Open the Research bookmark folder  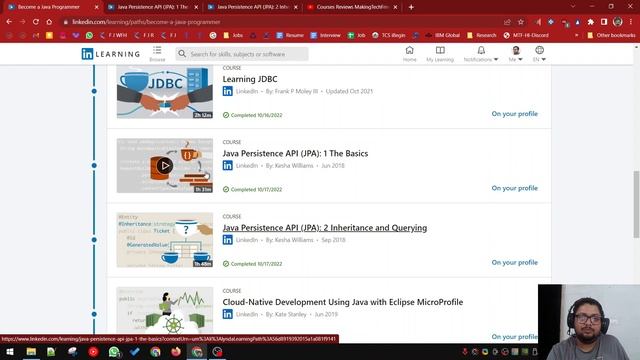click(x=482, y=36)
